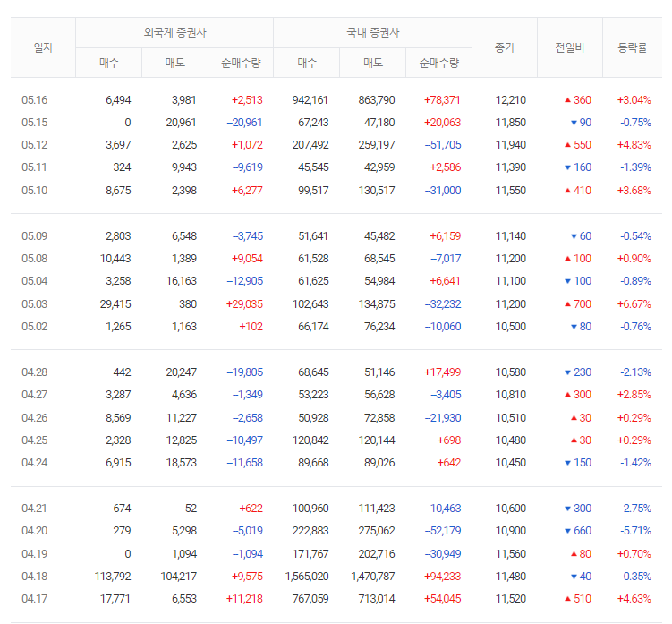Click the down value 660
This screenshot has height=624, width=672.
583,530
